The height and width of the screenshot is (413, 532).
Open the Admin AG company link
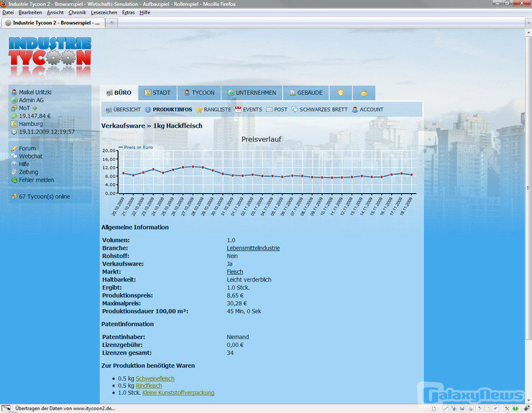pos(31,100)
